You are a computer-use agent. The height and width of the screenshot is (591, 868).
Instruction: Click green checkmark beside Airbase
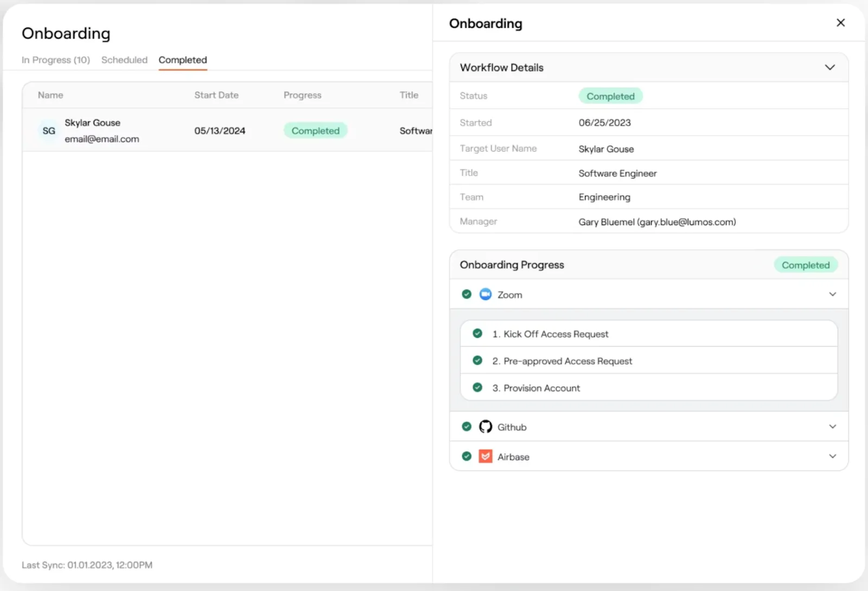467,456
